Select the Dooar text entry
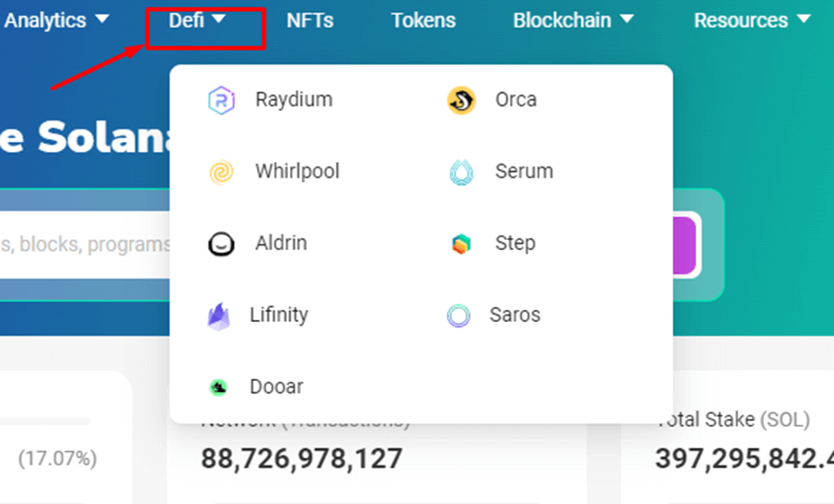Viewport: 834px width, 504px height. click(276, 386)
